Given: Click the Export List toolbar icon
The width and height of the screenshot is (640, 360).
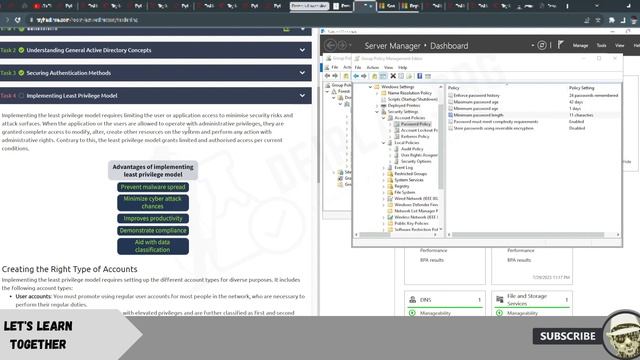Looking at the screenshot, I should click(x=409, y=76).
